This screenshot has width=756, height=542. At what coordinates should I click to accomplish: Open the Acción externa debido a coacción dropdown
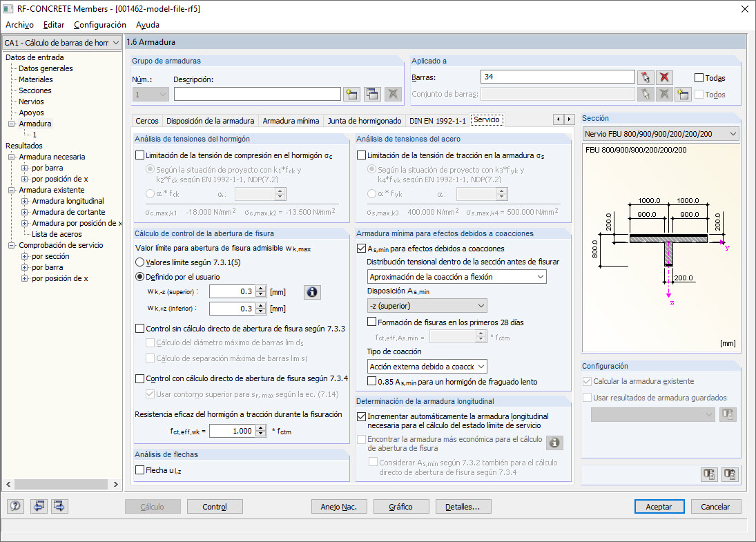pyautogui.click(x=427, y=367)
